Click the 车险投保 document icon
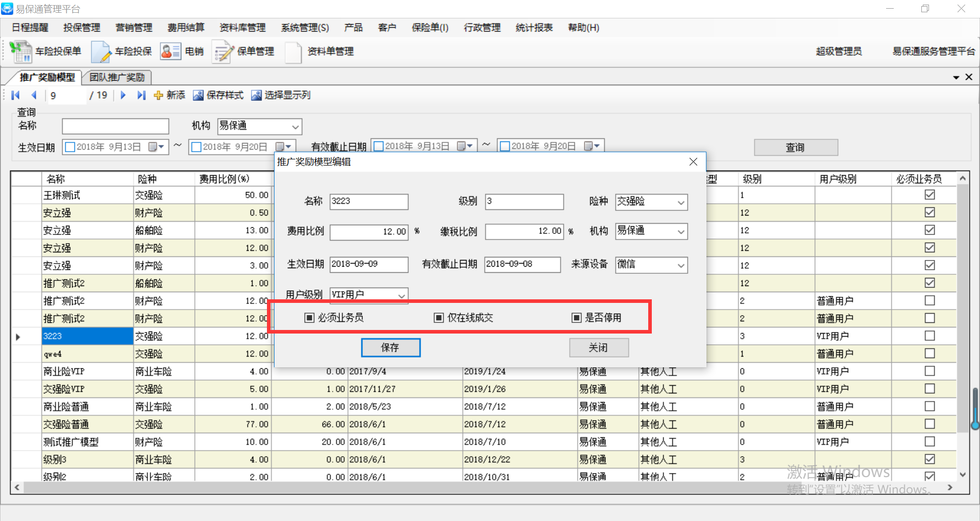The image size is (980, 521). click(101, 52)
